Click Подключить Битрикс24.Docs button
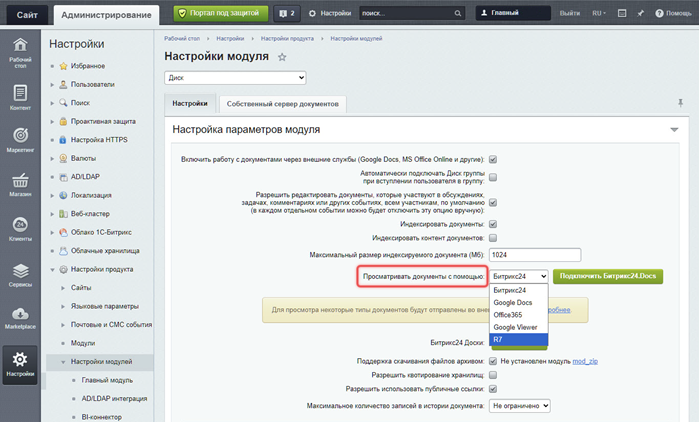Image resolution: width=700 pixels, height=422 pixels. click(609, 276)
